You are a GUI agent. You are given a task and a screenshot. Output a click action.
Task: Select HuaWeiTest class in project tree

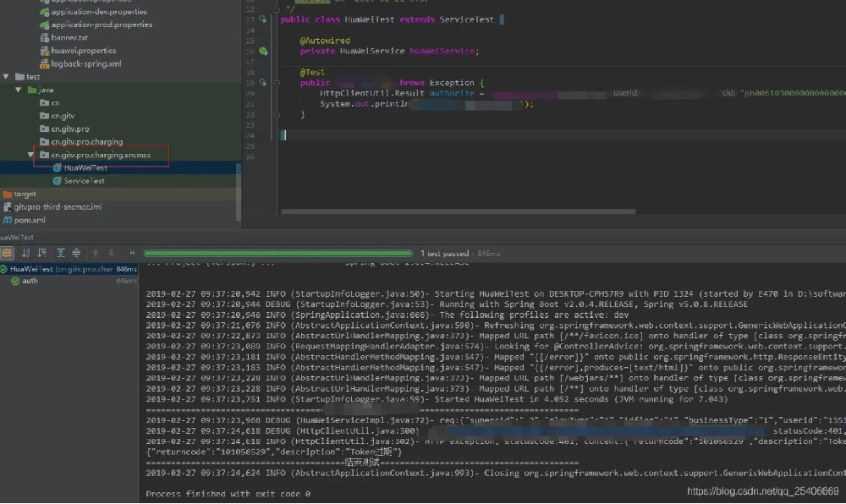click(85, 167)
